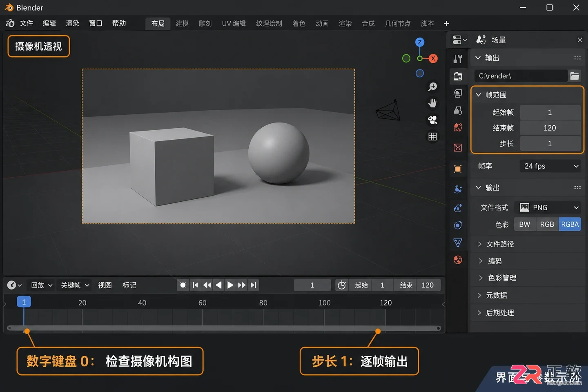This screenshot has height=392, width=588.
Task: Activate the pan view hand icon
Action: click(x=432, y=103)
